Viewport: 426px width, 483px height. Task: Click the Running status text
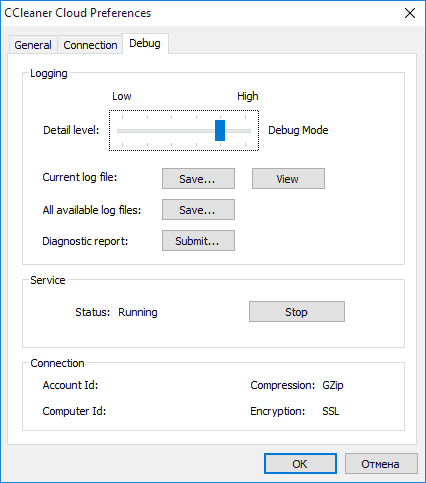[x=138, y=312]
